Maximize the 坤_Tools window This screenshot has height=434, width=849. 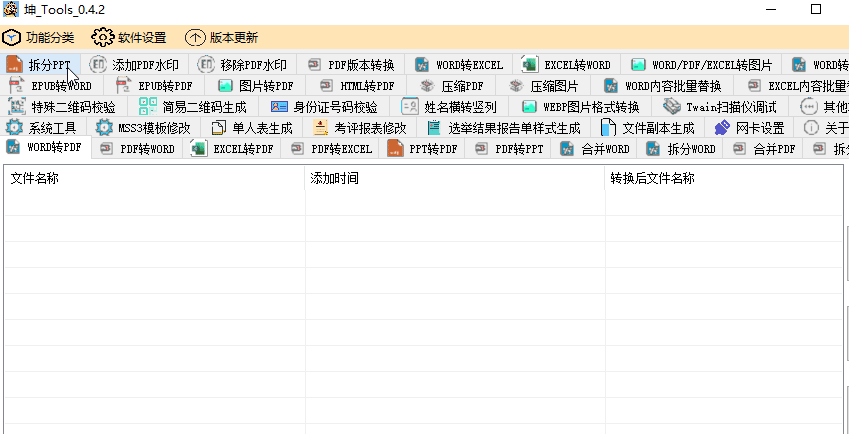pyautogui.click(x=816, y=9)
